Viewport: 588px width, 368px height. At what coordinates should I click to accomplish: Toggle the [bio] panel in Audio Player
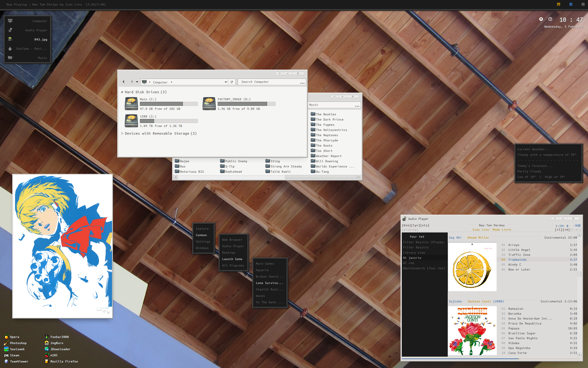(406, 225)
